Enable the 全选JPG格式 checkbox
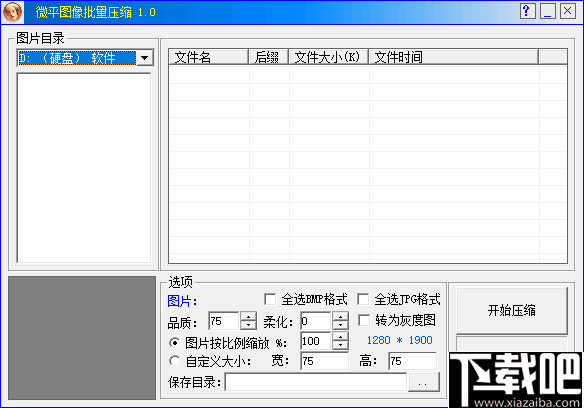The height and width of the screenshot is (408, 584). [363, 299]
